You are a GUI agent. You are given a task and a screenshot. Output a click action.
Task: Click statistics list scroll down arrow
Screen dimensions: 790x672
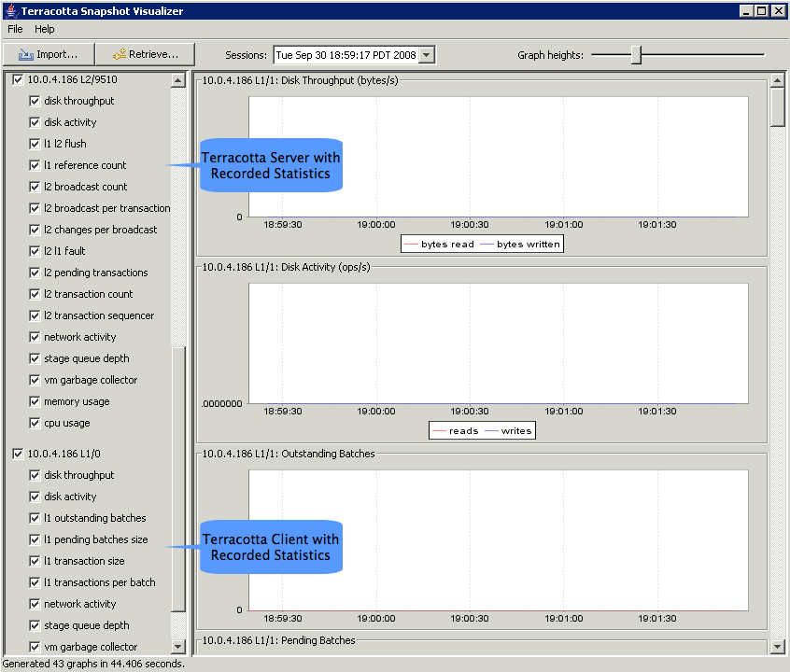tap(178, 646)
